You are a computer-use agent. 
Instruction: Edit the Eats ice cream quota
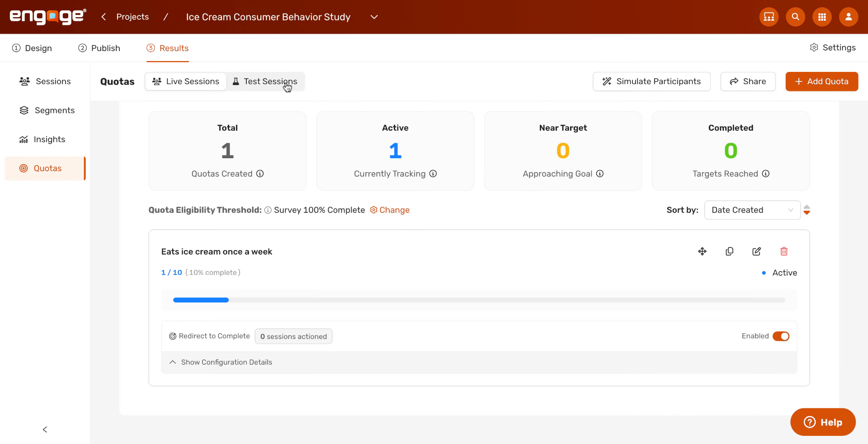click(x=756, y=251)
